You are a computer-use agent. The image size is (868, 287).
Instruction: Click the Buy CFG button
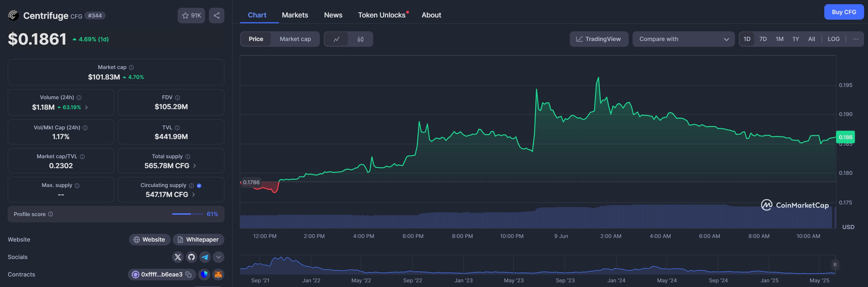point(844,12)
